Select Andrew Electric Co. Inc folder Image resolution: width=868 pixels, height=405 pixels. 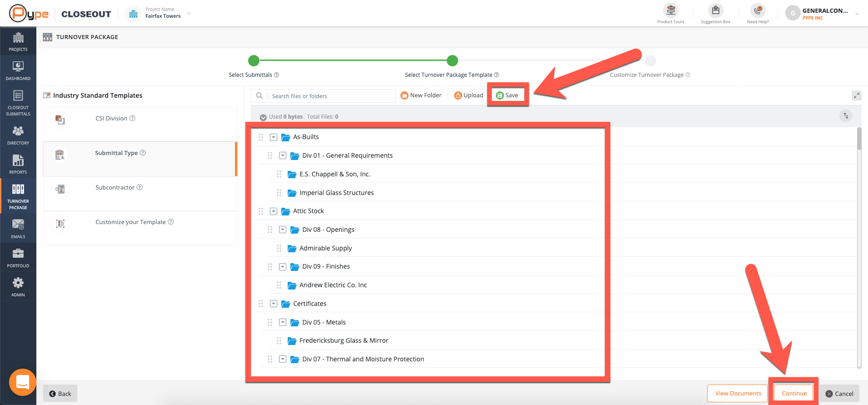pos(333,285)
